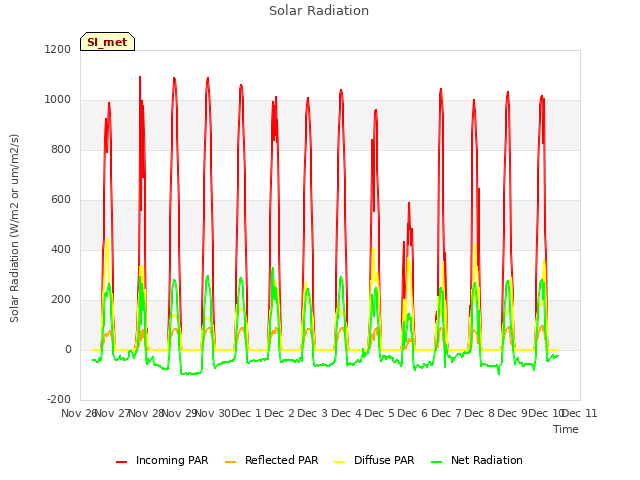640x480 pixels.
Task: Click the yellow Diffuse PAR legend swatch
Action: (x=340, y=462)
